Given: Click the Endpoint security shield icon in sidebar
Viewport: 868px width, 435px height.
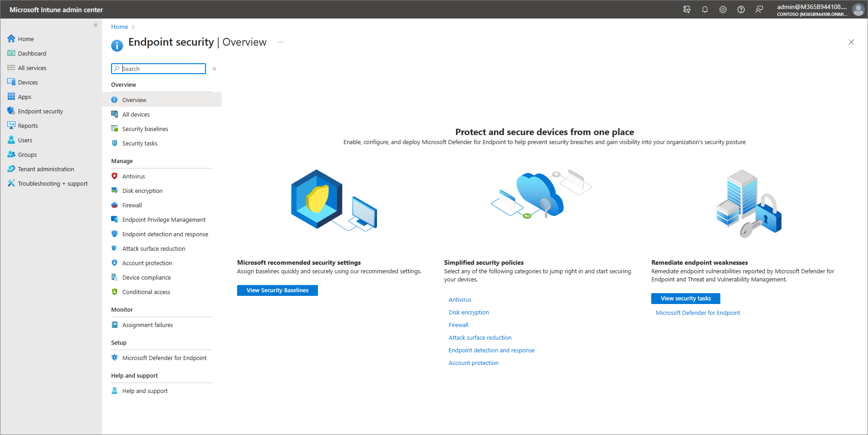Looking at the screenshot, I should (11, 111).
